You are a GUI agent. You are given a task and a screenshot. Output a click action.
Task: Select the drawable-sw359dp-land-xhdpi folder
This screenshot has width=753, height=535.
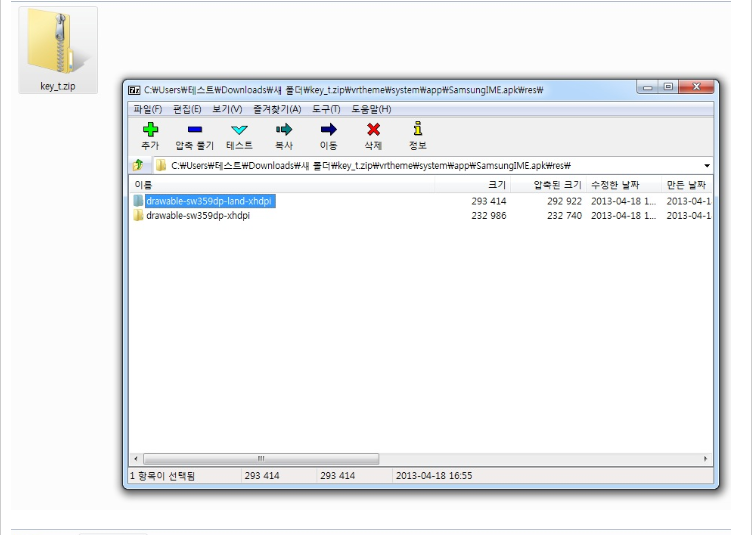(209, 201)
